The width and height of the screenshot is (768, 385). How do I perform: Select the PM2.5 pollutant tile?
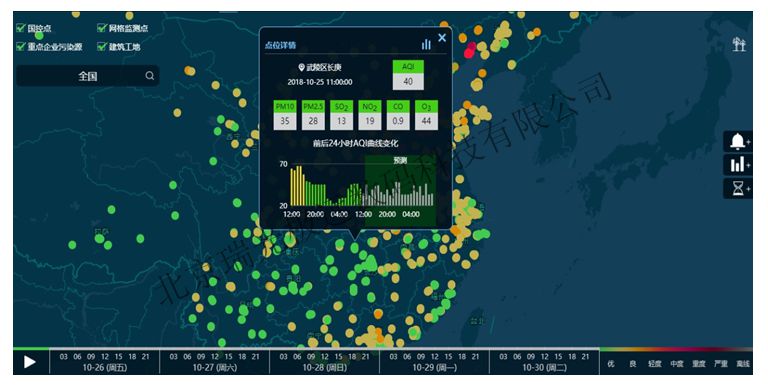point(313,115)
